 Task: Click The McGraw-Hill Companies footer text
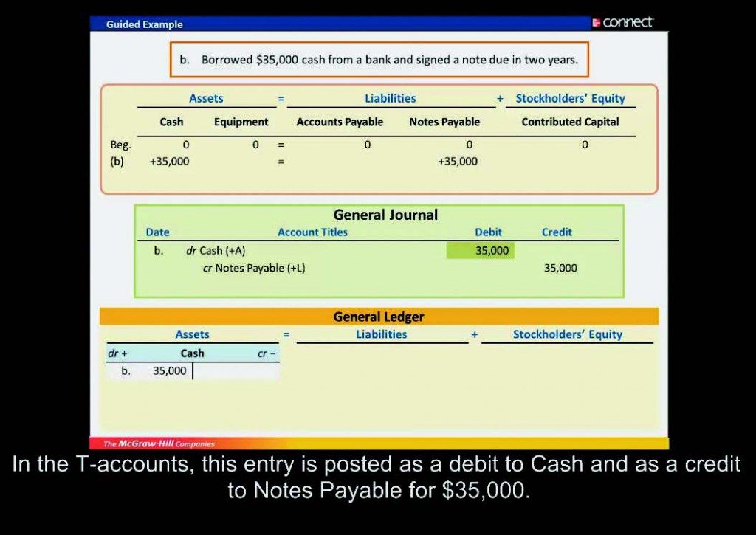[x=159, y=443]
